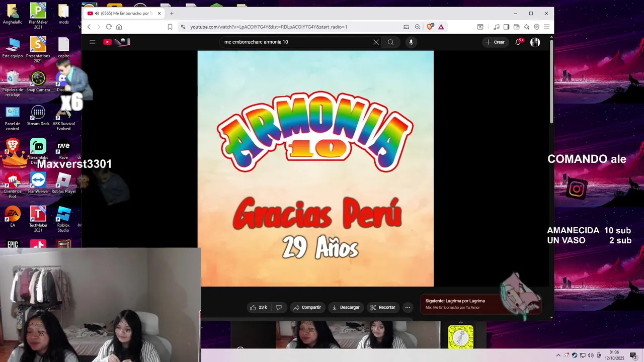
Task: Open the AnghelaRc desktop folder
Action: (13, 14)
